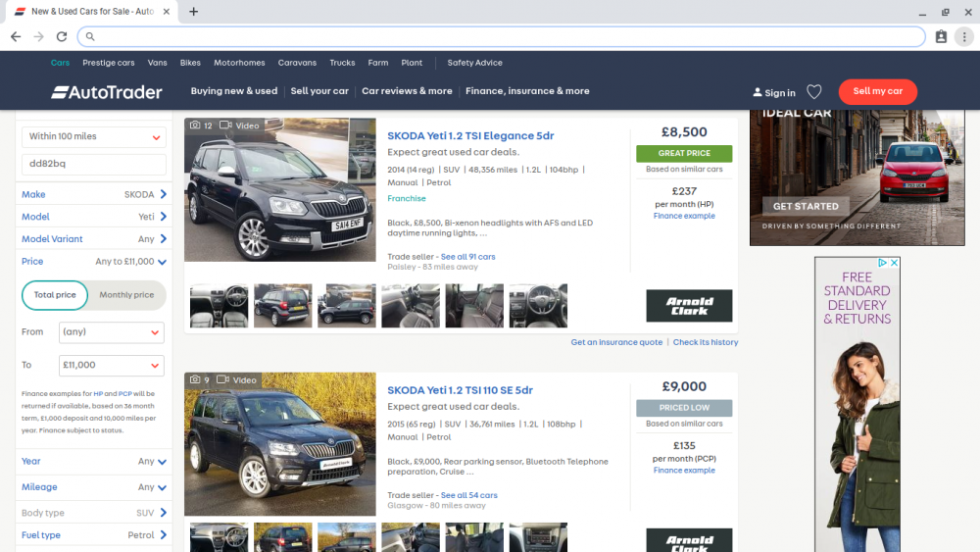Screen dimensions: 980x552
Task: Open the browser three-dot menu
Action: click(964, 37)
